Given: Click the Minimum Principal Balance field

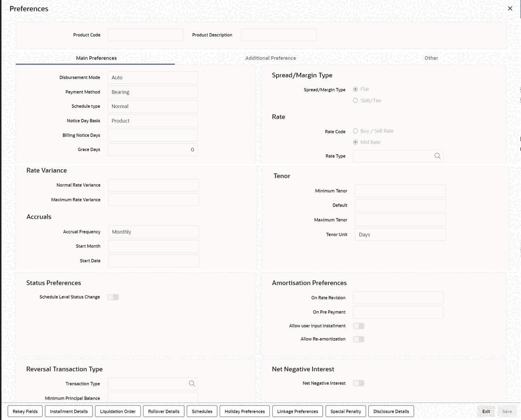Looking at the screenshot, I should tap(153, 397).
